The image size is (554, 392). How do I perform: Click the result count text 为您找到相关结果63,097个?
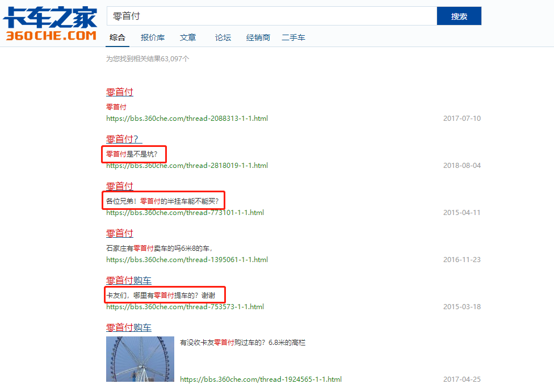click(148, 58)
